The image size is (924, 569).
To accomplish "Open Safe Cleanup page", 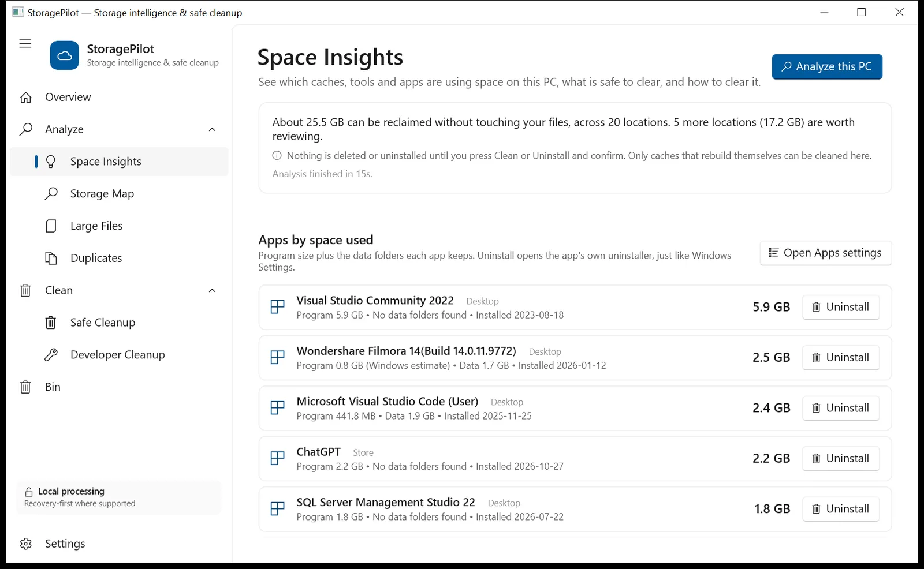I will click(x=119, y=323).
